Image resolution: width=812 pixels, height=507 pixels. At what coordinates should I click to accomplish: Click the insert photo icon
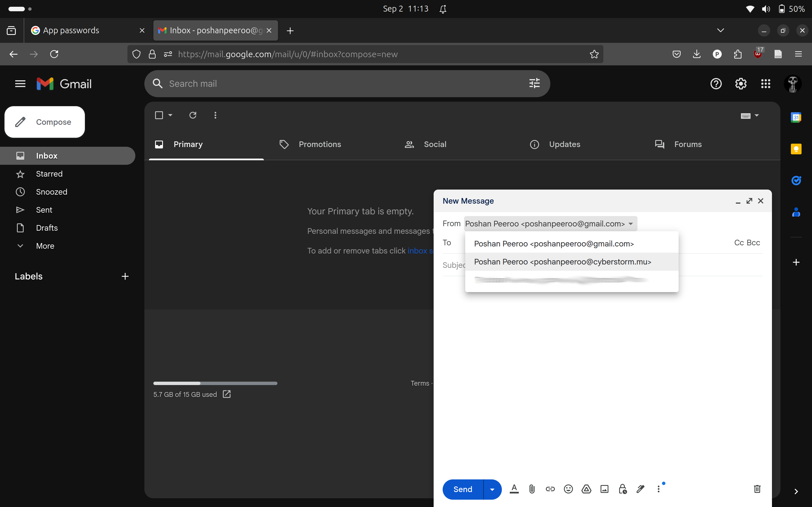(604, 489)
